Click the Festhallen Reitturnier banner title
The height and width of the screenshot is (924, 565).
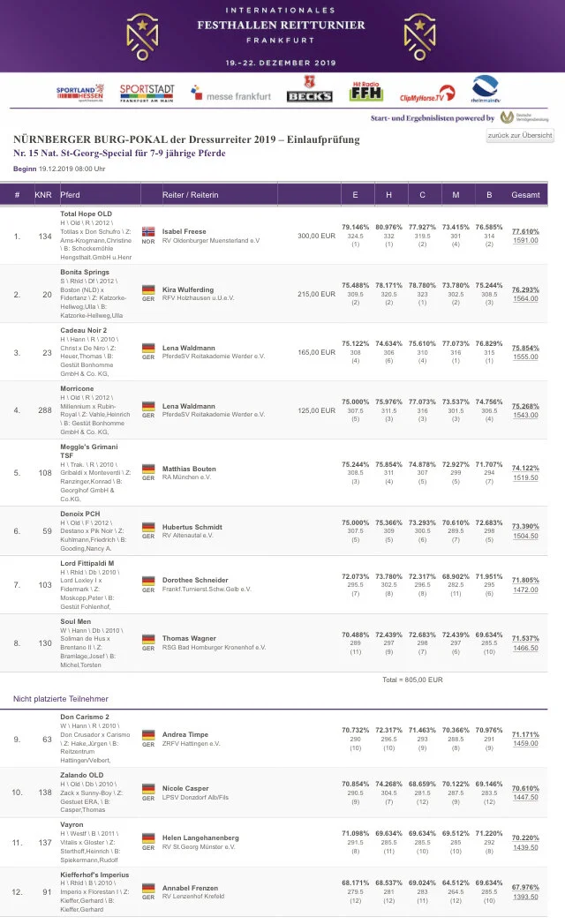coord(281,25)
